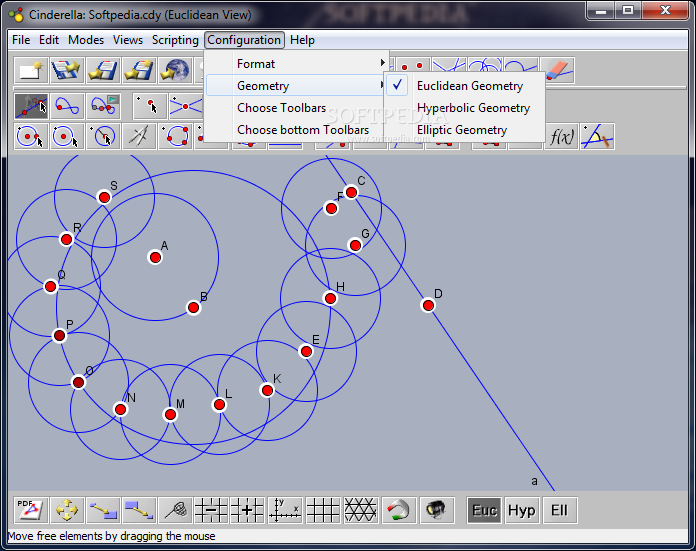Select the figure-eight curve locus tool
The height and width of the screenshot is (551, 696).
coord(67,106)
